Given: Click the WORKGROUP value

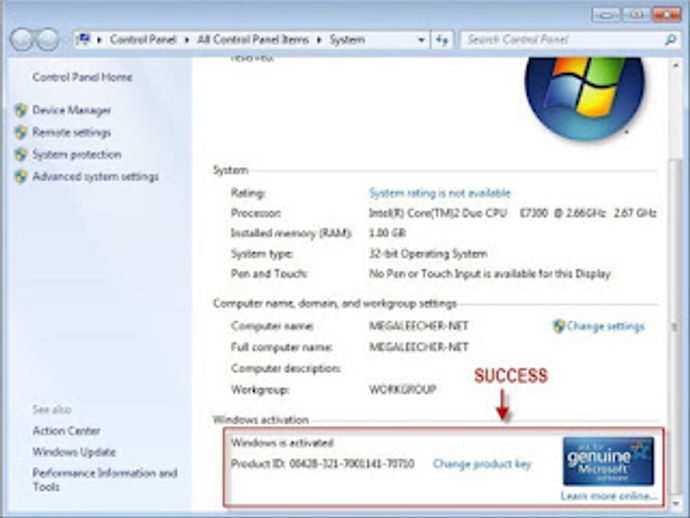Looking at the screenshot, I should tap(402, 389).
